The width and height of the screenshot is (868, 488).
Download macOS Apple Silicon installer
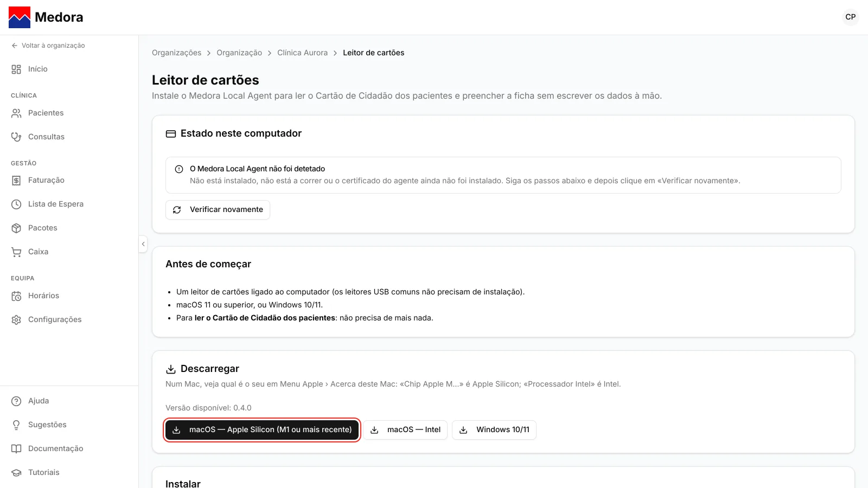point(262,430)
